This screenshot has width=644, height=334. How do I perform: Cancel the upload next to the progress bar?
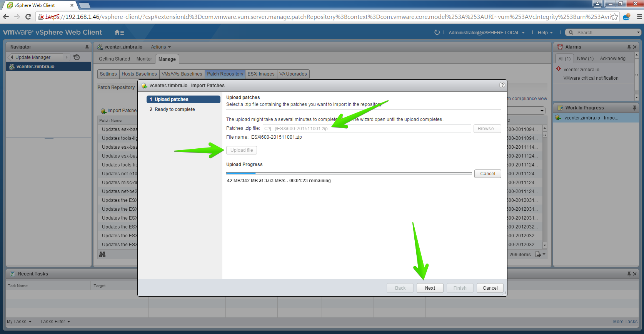pyautogui.click(x=488, y=174)
